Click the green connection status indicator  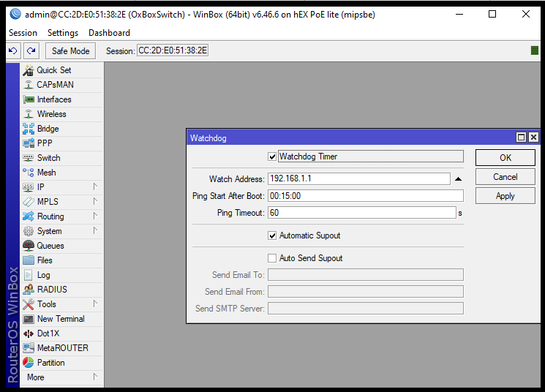[x=535, y=50]
